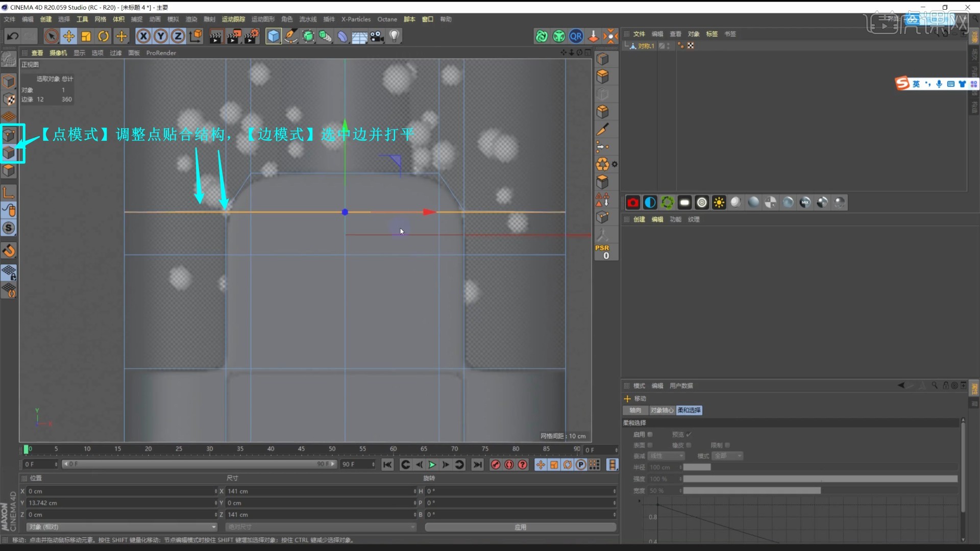
Task: Select edge mode in the left toolbar
Action: [x=9, y=153]
